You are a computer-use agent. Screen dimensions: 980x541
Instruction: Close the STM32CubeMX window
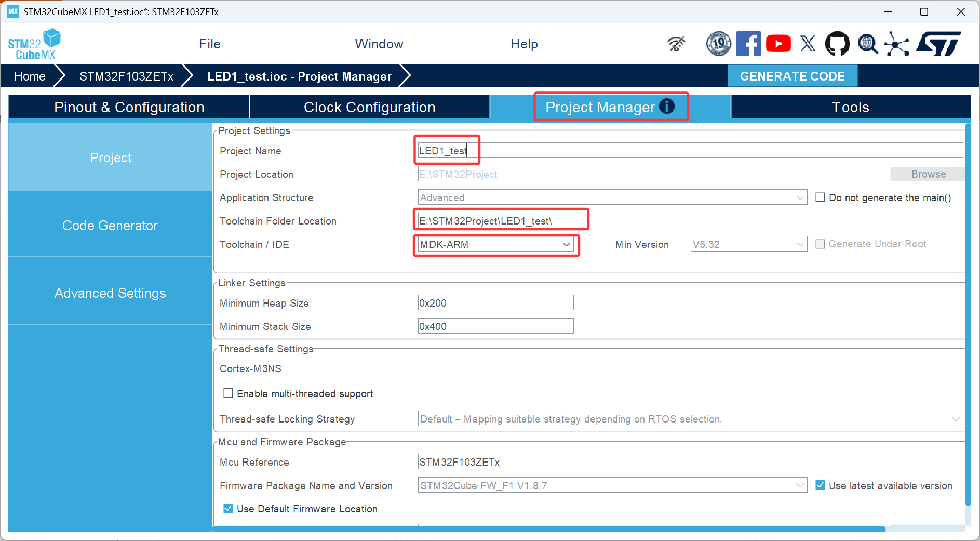[961, 11]
